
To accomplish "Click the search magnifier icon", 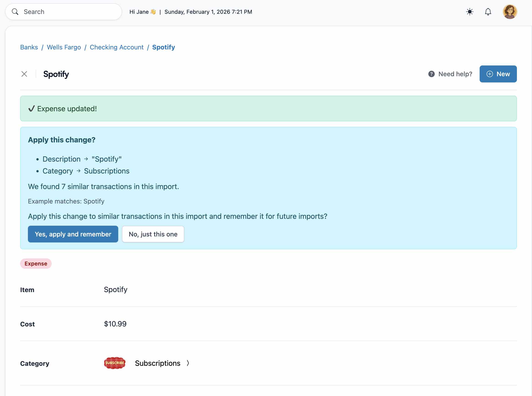I will pyautogui.click(x=15, y=11).
